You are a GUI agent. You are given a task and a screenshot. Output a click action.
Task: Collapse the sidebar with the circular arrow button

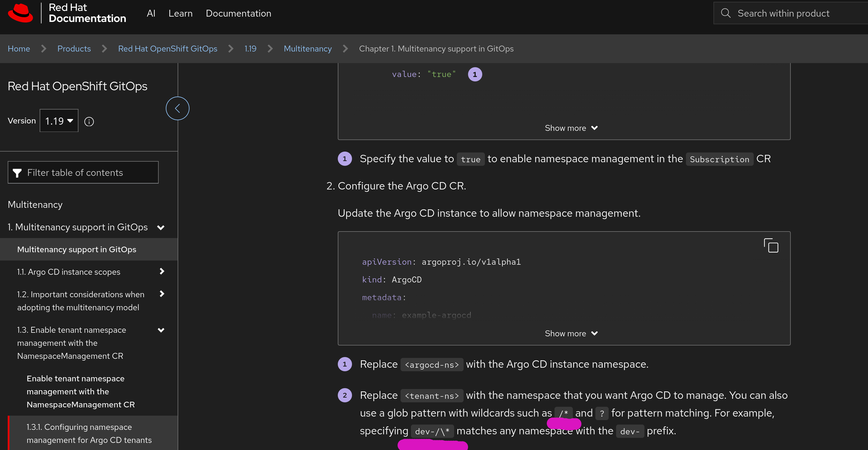pyautogui.click(x=177, y=108)
